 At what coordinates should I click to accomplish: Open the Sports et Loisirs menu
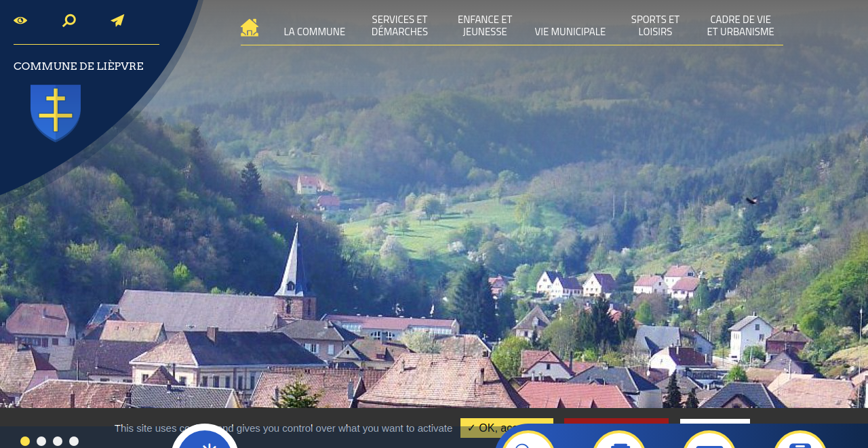pyautogui.click(x=655, y=25)
